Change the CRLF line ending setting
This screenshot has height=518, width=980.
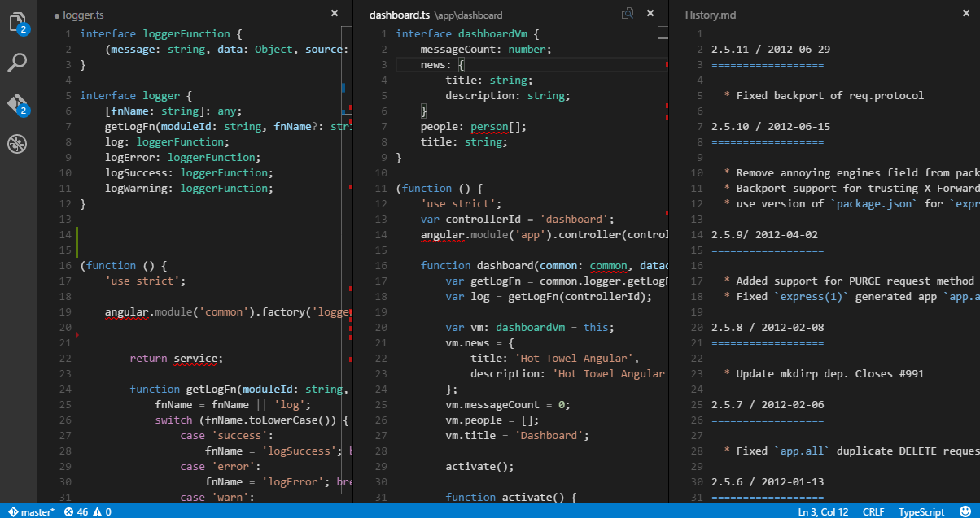coord(872,511)
